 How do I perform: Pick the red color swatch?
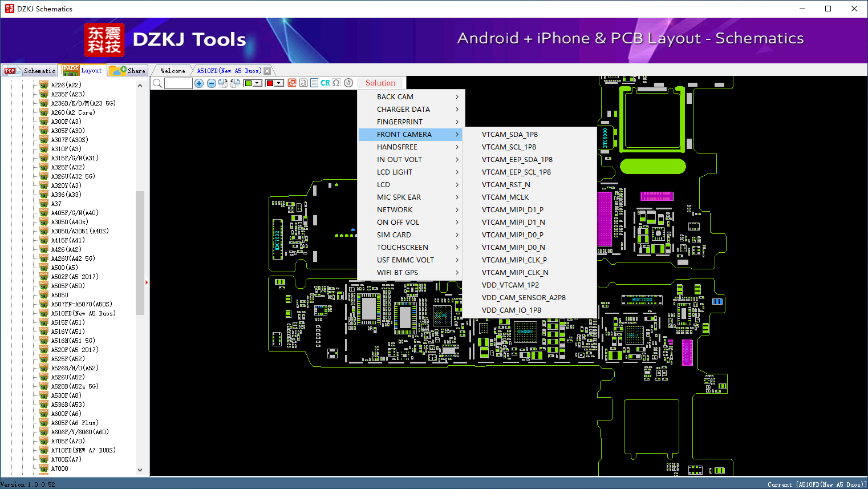[x=270, y=83]
